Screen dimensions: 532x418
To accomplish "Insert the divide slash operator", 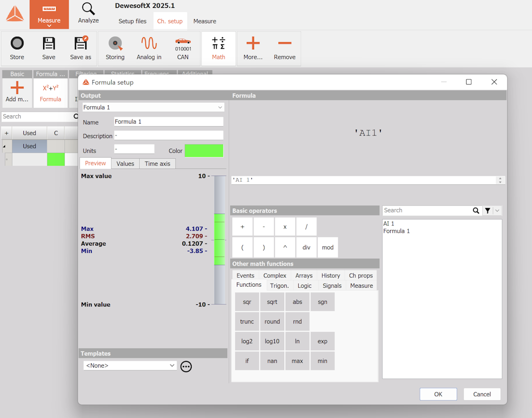I will pos(306,227).
